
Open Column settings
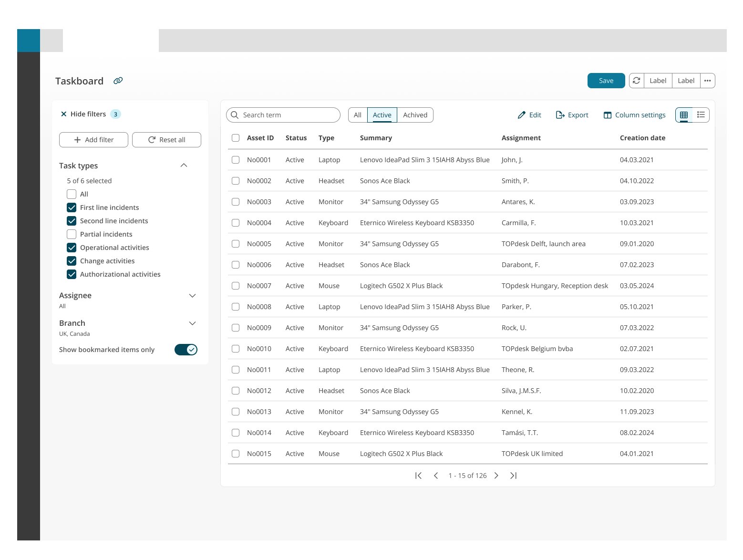coord(635,115)
